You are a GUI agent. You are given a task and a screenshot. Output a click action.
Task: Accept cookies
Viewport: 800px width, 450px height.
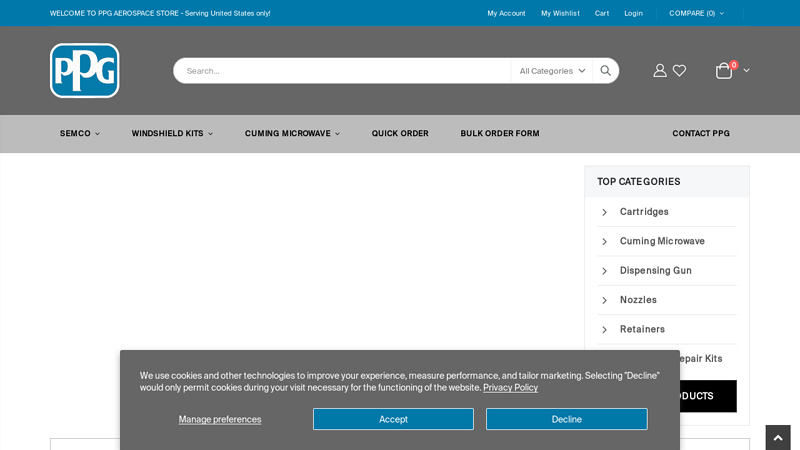pyautogui.click(x=393, y=419)
